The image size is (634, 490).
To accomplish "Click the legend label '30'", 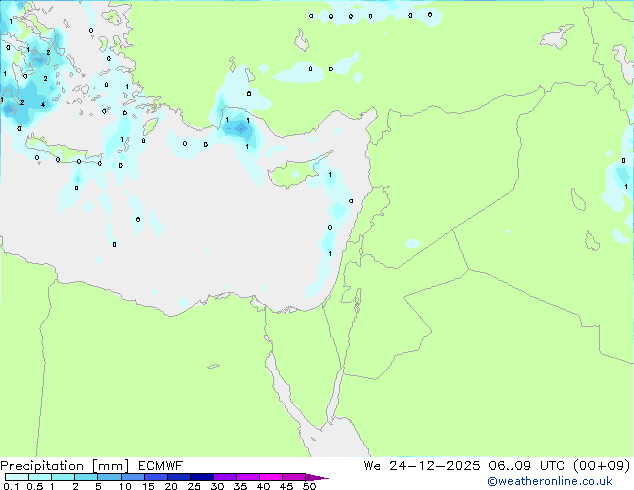I will pyautogui.click(x=217, y=486).
